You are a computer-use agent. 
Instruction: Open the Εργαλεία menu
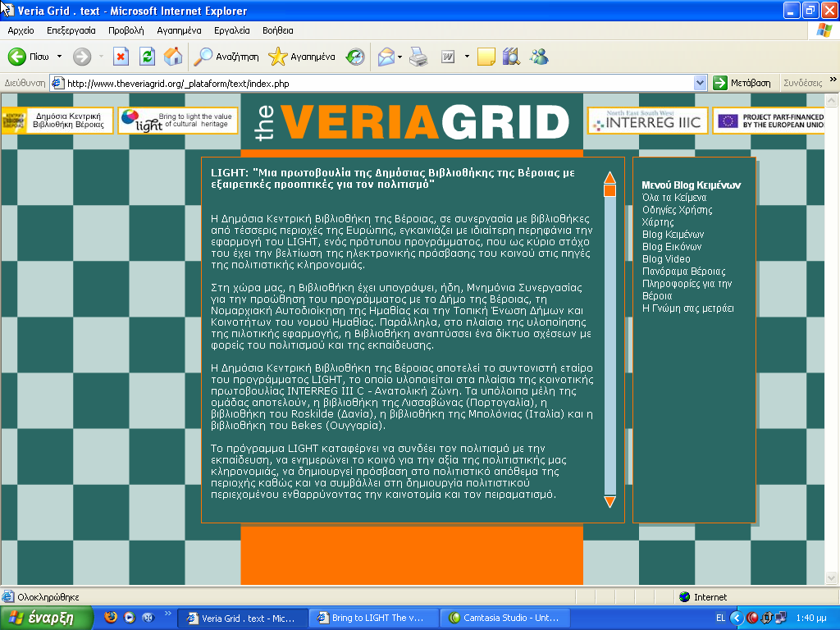232,30
